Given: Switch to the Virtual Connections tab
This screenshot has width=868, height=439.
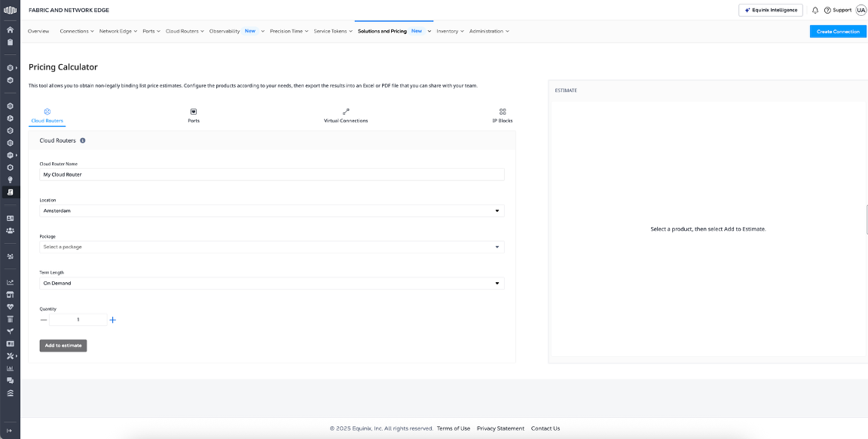Looking at the screenshot, I should point(346,115).
